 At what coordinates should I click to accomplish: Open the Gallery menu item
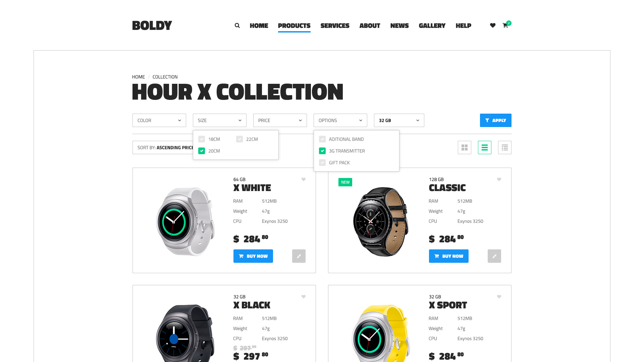click(432, 25)
